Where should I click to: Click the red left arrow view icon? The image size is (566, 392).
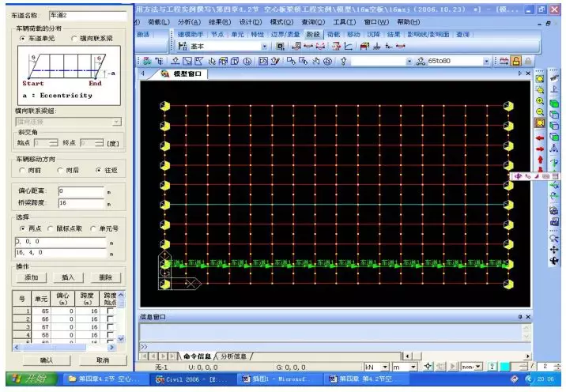540,137
